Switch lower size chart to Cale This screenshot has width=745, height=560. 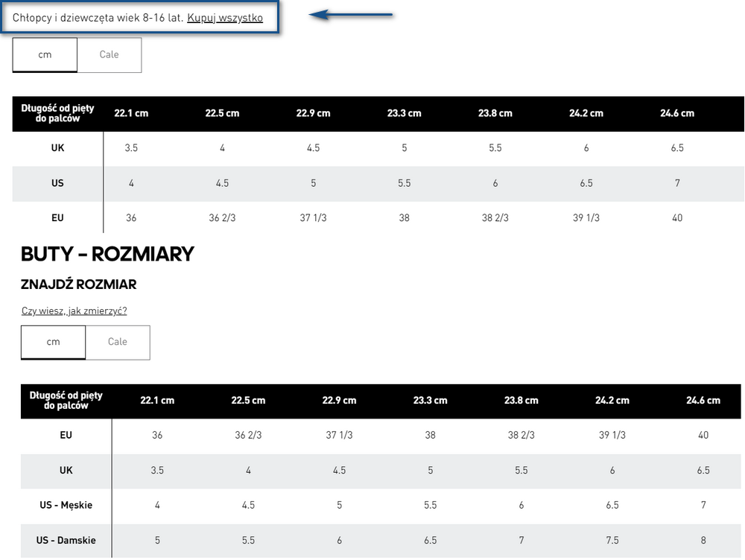[118, 342]
